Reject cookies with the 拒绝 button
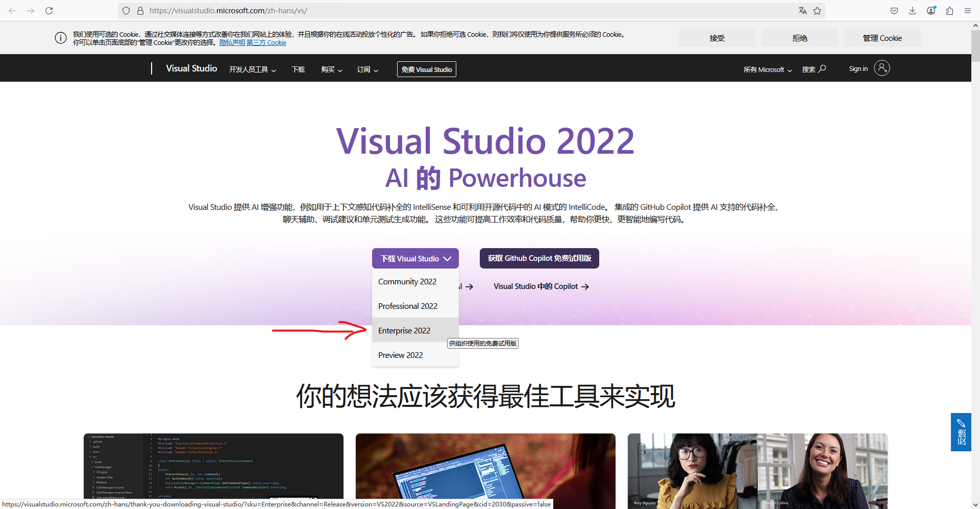The width and height of the screenshot is (980, 509). tap(800, 38)
